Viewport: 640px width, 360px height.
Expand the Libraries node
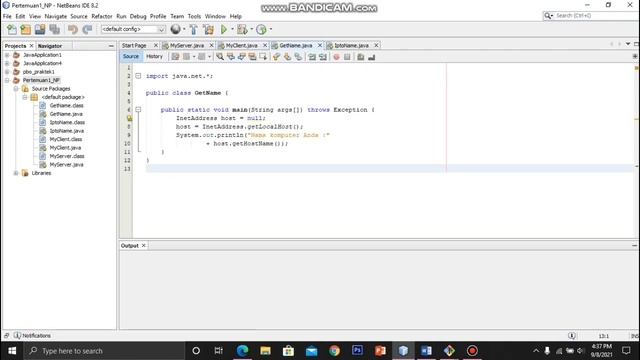16,173
